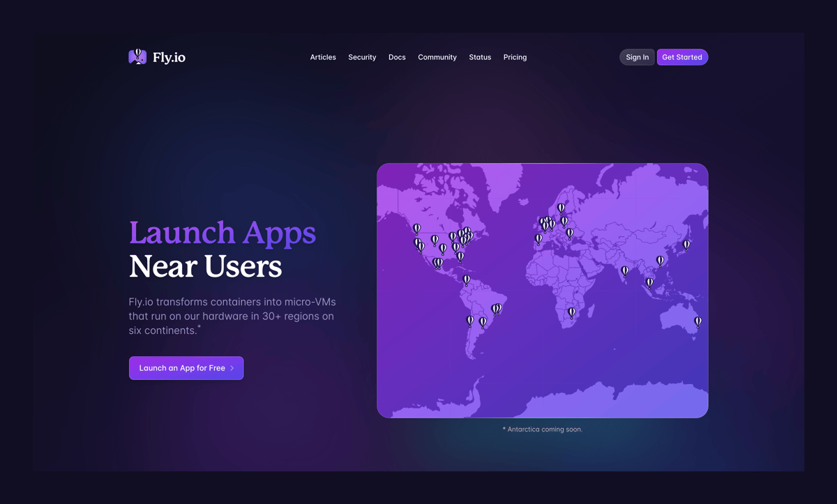Screen dimensions: 837x504
Task: Navigate to the Pricing page
Action: 515,57
